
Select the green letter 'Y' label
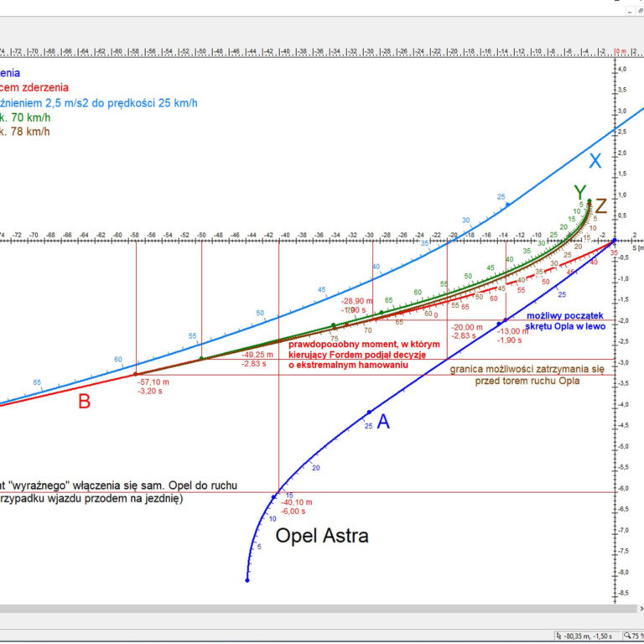tap(580, 192)
